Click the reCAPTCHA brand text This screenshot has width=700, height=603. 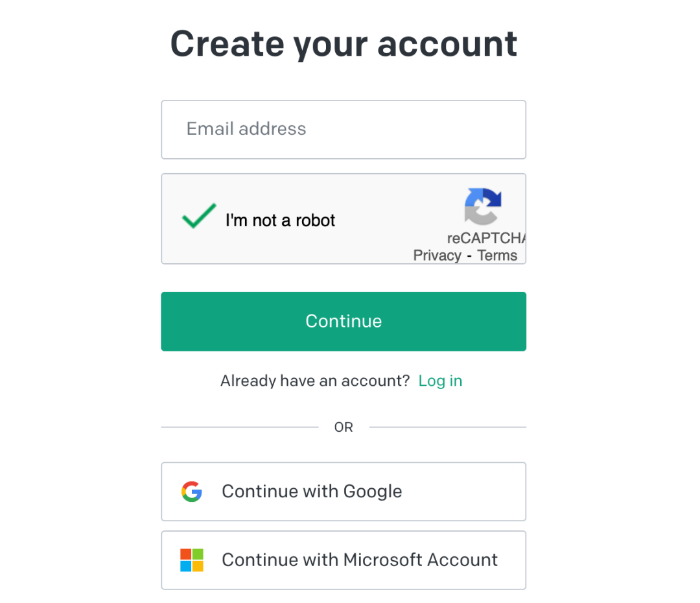tap(487, 238)
